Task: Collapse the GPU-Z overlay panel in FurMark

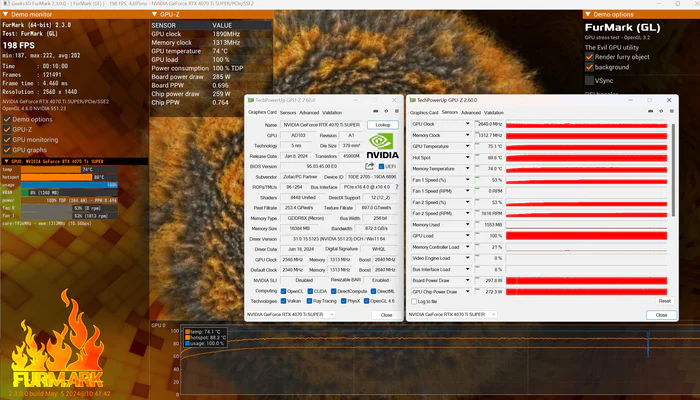Action: 154,14
